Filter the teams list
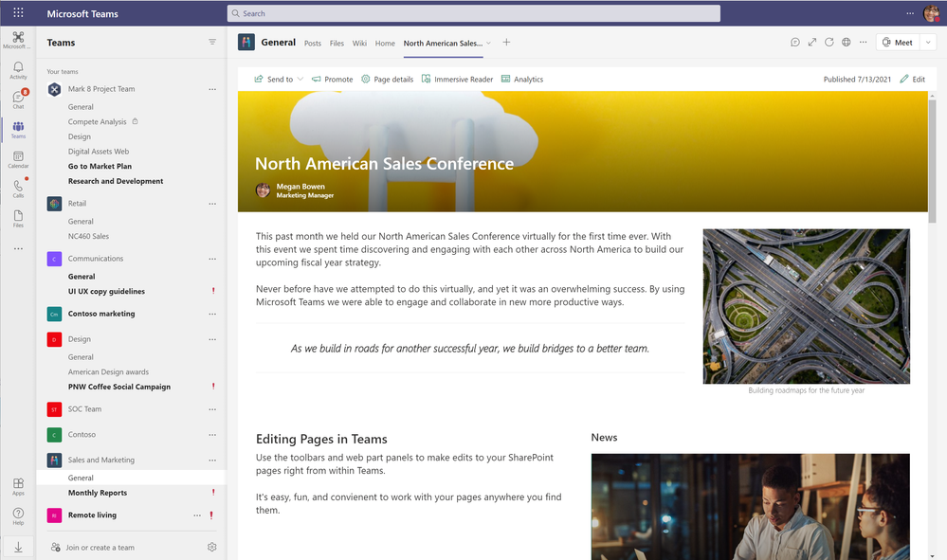The height and width of the screenshot is (560, 947). pyautogui.click(x=212, y=42)
